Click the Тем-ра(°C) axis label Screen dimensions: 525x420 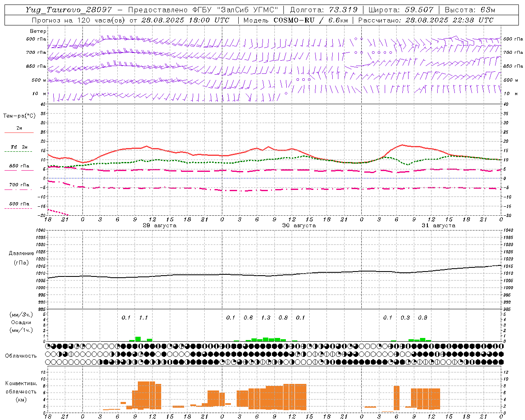point(19,116)
